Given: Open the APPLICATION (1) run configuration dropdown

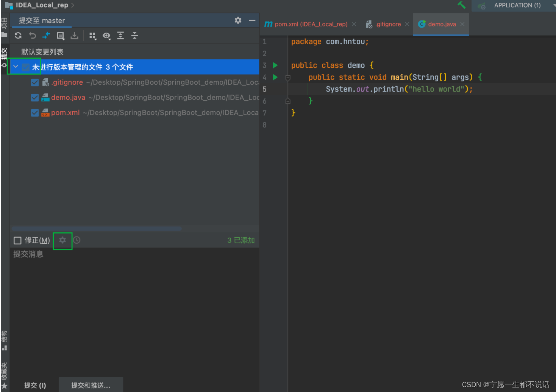Looking at the screenshot, I should pyautogui.click(x=514, y=5).
